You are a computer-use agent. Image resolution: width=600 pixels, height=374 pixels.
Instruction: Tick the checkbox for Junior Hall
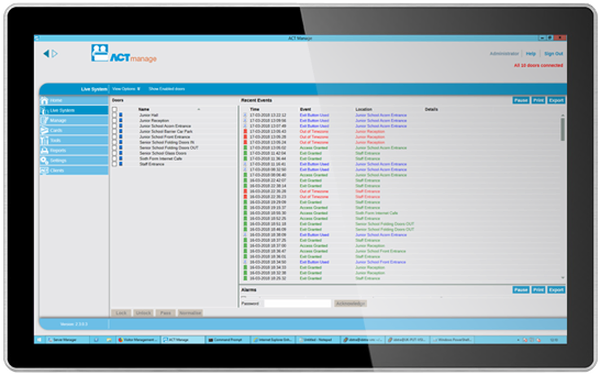(114, 115)
